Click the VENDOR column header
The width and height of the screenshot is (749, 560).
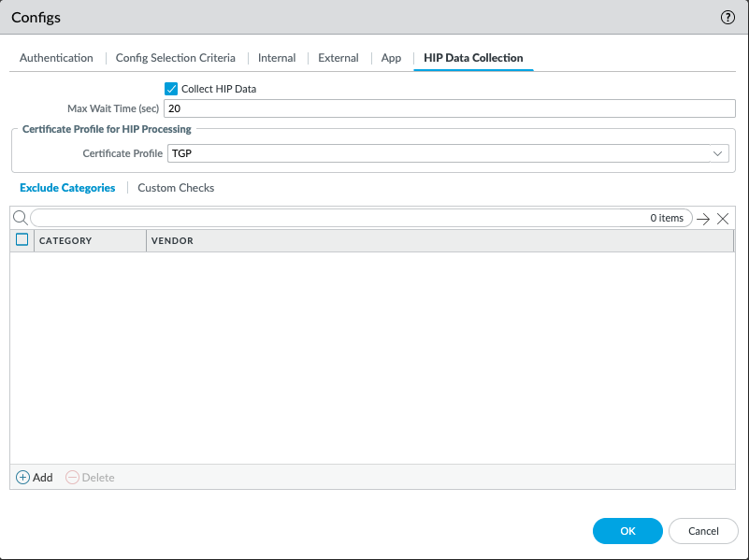click(x=174, y=240)
